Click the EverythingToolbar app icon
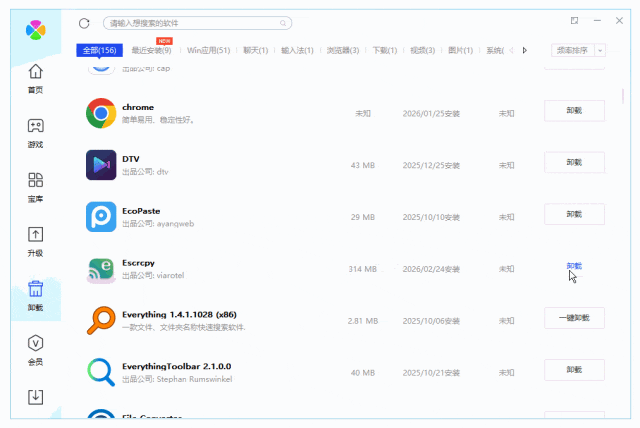This screenshot has width=640, height=428. click(x=101, y=372)
